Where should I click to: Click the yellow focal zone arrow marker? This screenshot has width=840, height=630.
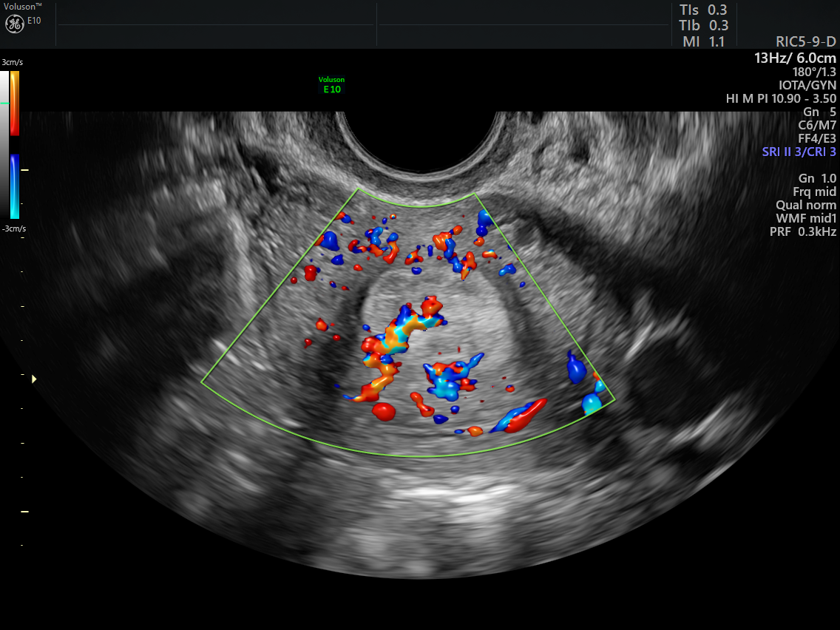coord(33,379)
